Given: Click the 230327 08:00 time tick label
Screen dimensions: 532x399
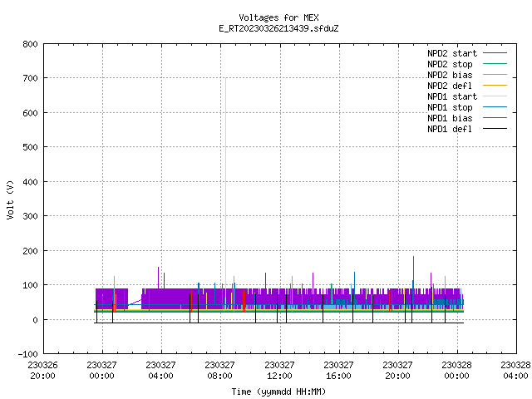Looking at the screenshot, I should 219,371.
